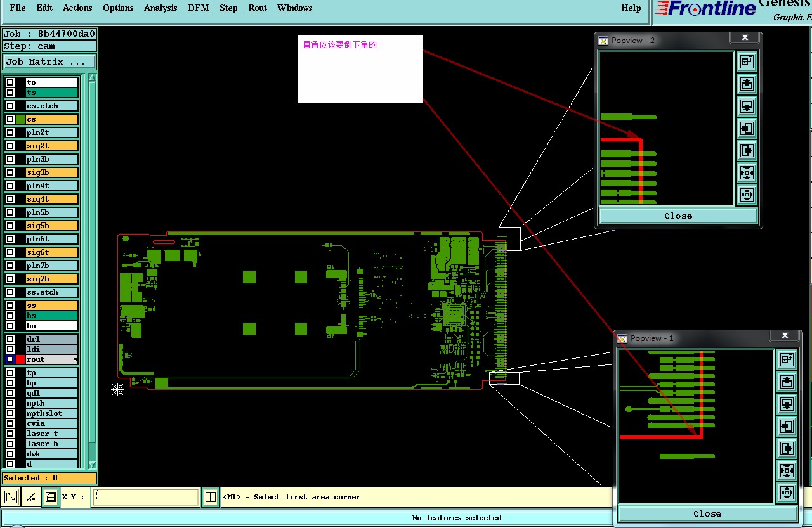Open the Options menu
The width and height of the screenshot is (812, 528).
(x=118, y=8)
